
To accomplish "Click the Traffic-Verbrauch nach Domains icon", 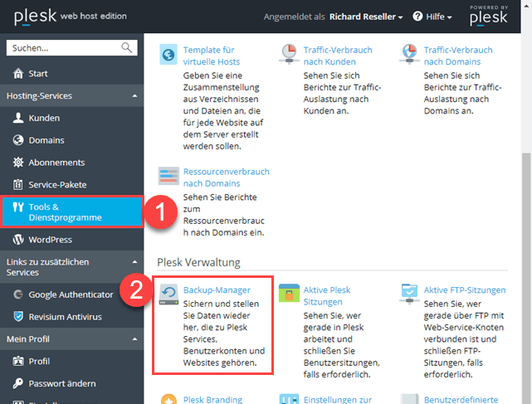I will point(409,54).
